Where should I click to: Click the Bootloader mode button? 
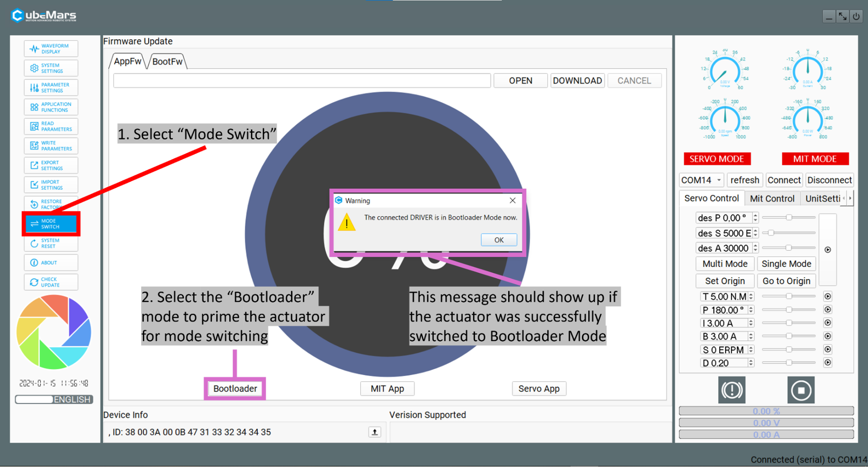pyautogui.click(x=235, y=388)
